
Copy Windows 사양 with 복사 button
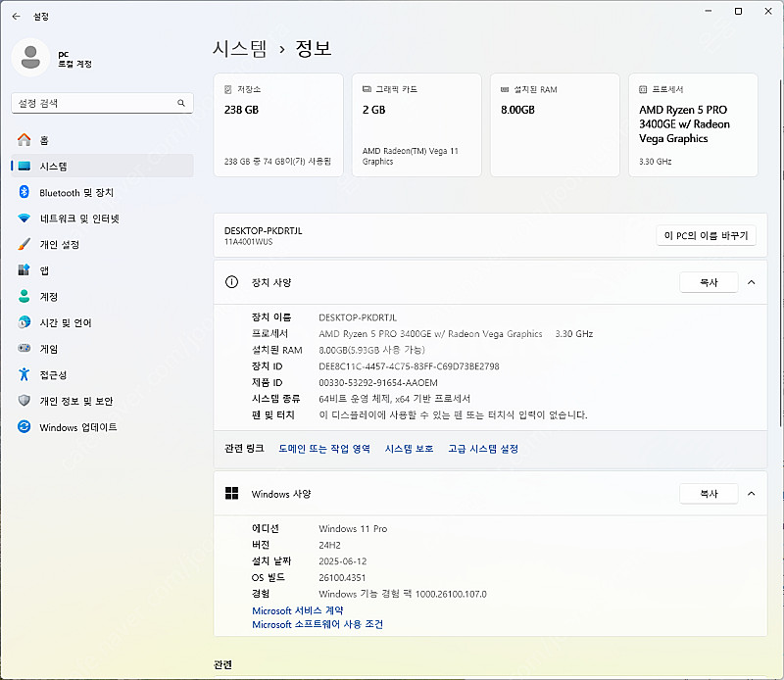pyautogui.click(x=709, y=494)
